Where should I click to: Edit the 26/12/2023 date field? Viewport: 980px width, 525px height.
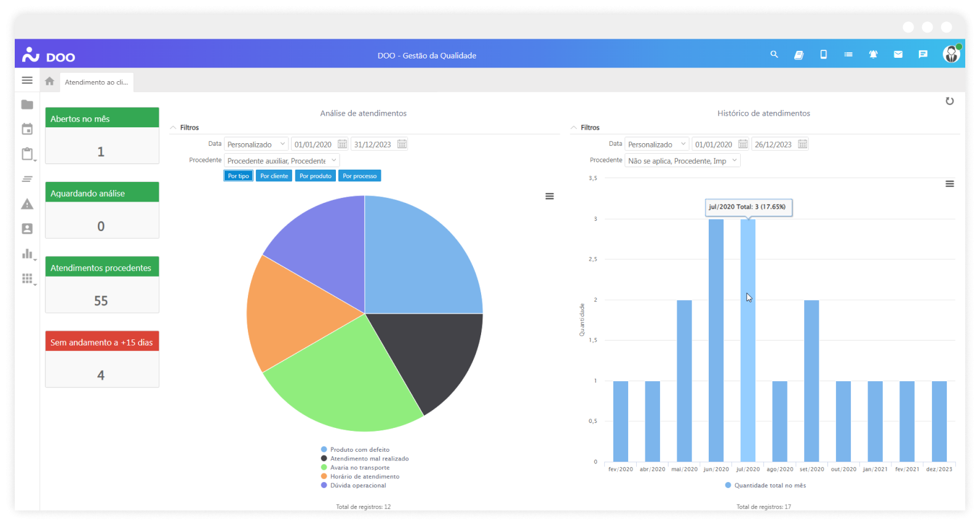(x=773, y=144)
